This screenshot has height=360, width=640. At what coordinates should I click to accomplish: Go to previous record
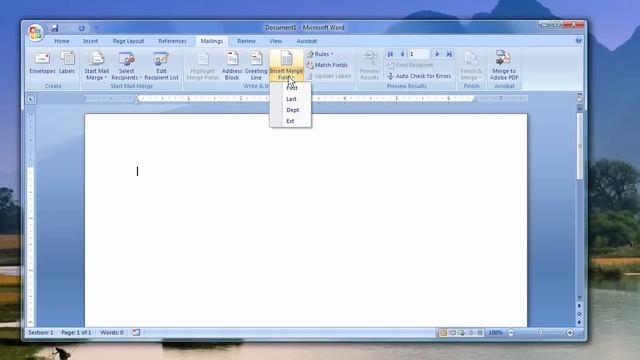coord(402,54)
